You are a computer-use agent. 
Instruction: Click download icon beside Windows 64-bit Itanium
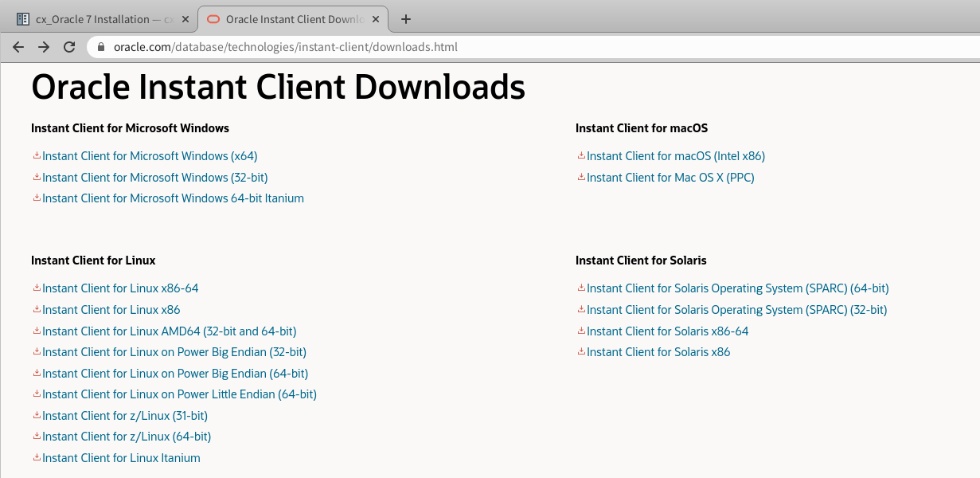pos(37,198)
